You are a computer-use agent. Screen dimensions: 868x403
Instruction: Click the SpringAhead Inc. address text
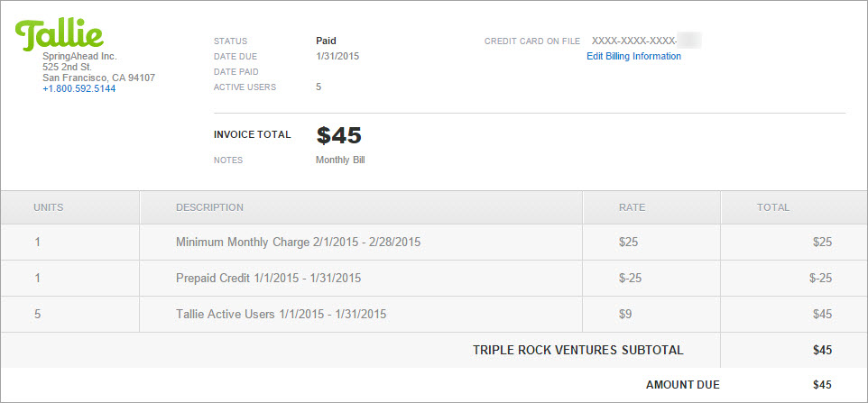[x=99, y=68]
